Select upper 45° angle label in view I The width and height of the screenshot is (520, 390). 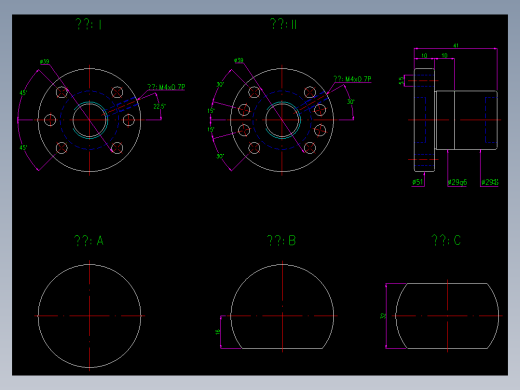pos(23,93)
